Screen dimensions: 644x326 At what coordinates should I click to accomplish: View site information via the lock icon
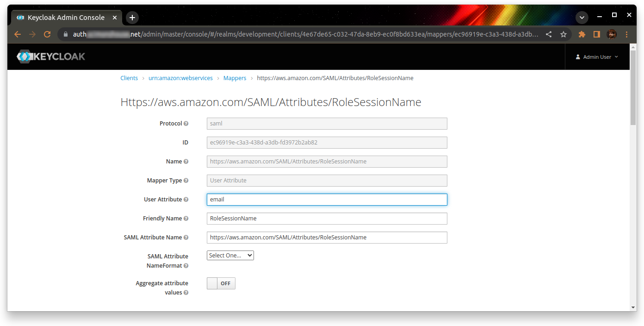(65, 34)
